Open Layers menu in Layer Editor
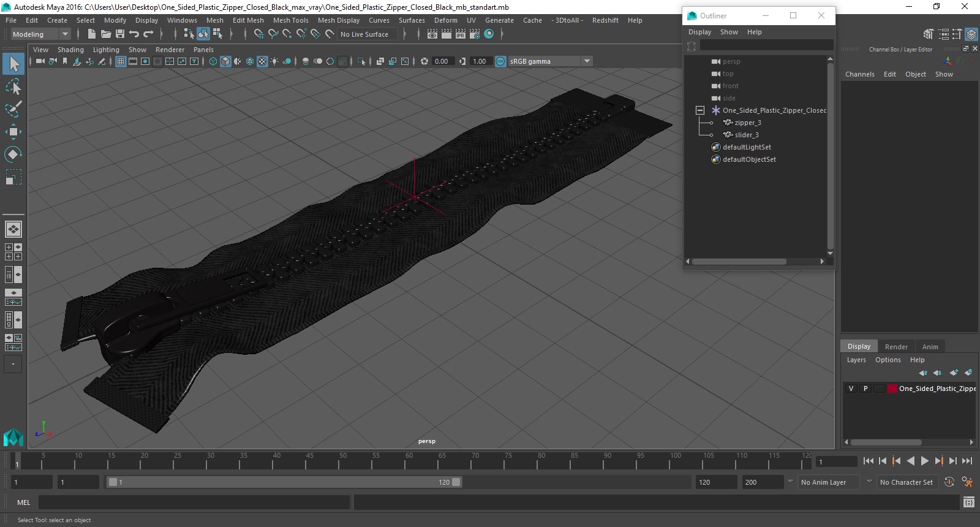Image resolution: width=980 pixels, height=527 pixels. (x=856, y=360)
